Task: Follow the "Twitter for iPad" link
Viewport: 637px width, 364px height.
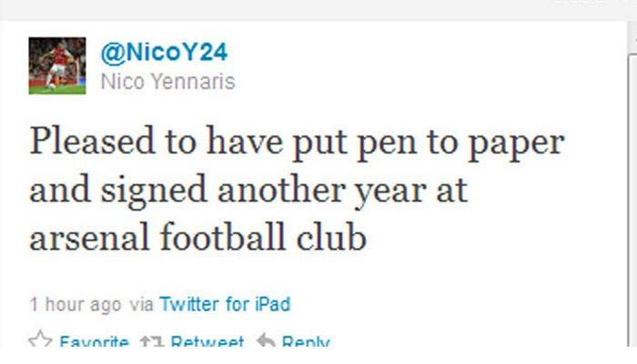Action: click(225, 304)
